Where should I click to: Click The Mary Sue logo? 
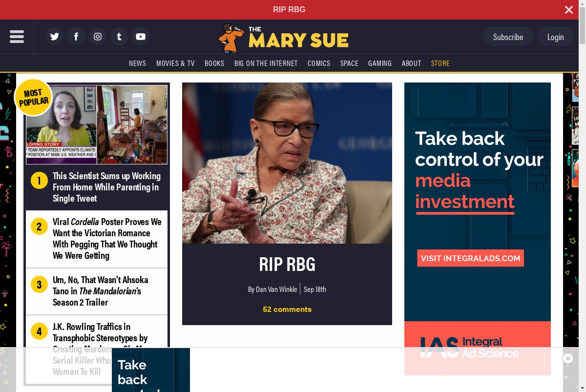coord(283,38)
